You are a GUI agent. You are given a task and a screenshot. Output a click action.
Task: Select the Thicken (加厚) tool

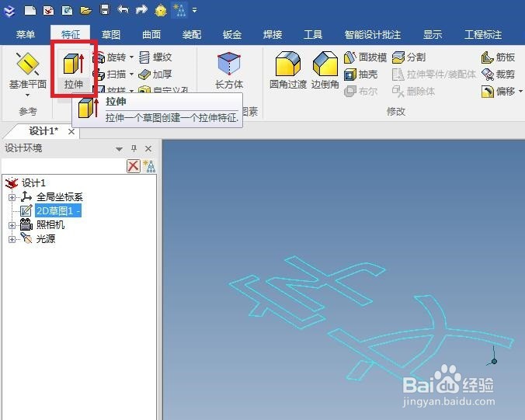click(x=155, y=74)
